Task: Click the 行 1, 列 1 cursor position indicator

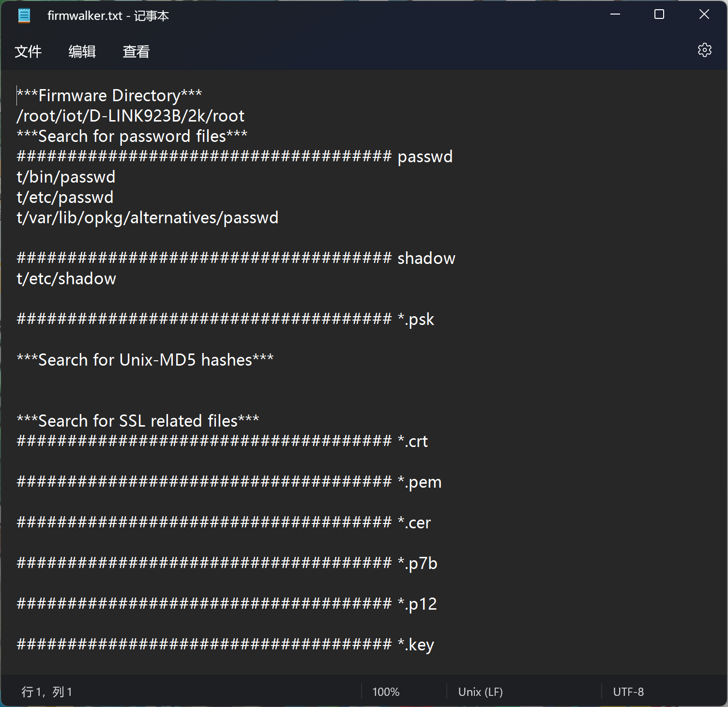Action: (47, 692)
